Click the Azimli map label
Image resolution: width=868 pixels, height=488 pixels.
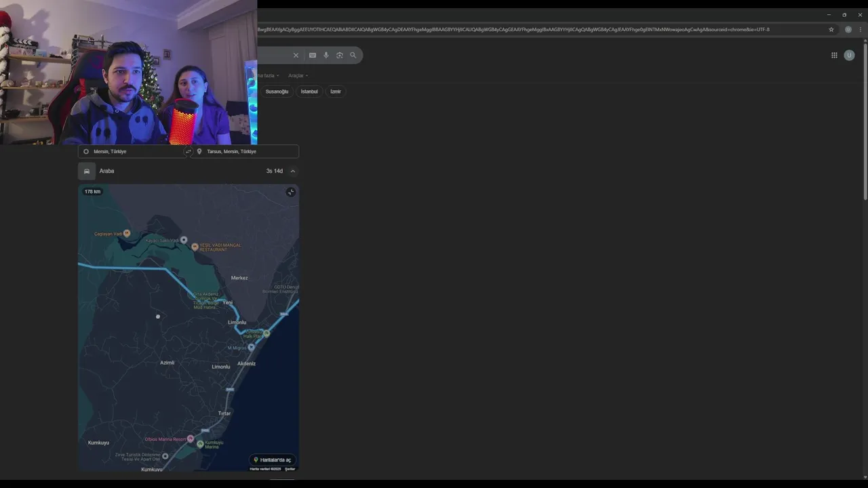tap(167, 363)
